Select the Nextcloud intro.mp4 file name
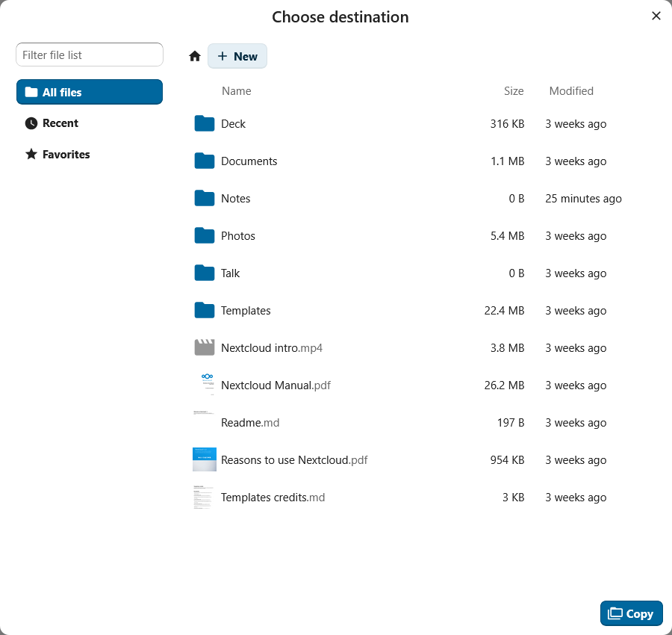The height and width of the screenshot is (635, 672). tap(272, 347)
